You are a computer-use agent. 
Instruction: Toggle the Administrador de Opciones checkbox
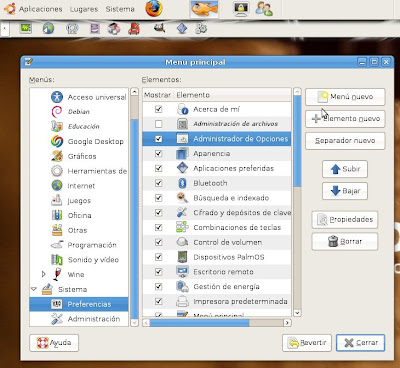click(159, 139)
